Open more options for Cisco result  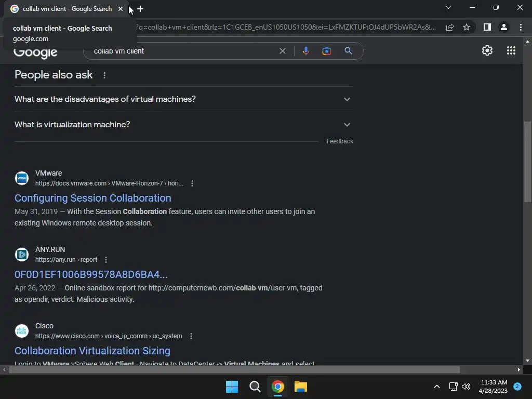point(191,336)
